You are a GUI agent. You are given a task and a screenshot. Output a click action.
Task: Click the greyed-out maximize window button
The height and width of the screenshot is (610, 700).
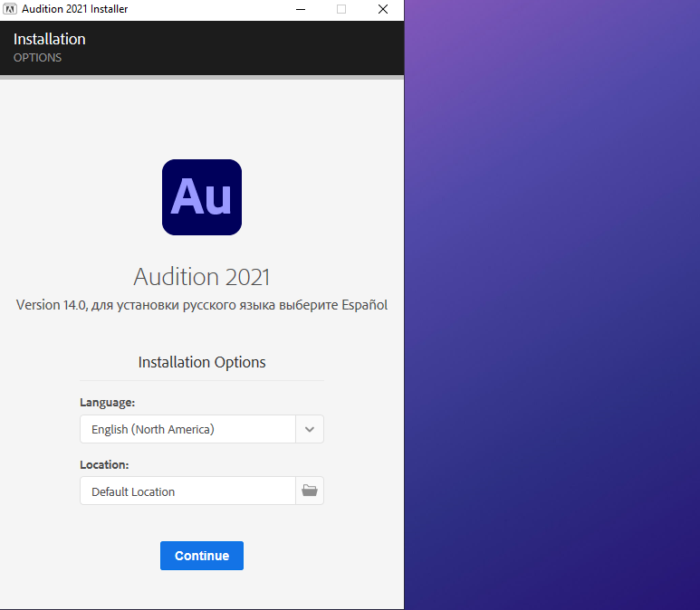pyautogui.click(x=341, y=9)
